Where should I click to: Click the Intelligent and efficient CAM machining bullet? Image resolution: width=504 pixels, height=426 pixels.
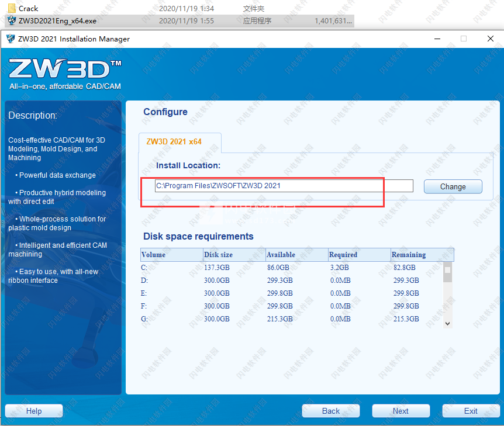click(x=58, y=250)
